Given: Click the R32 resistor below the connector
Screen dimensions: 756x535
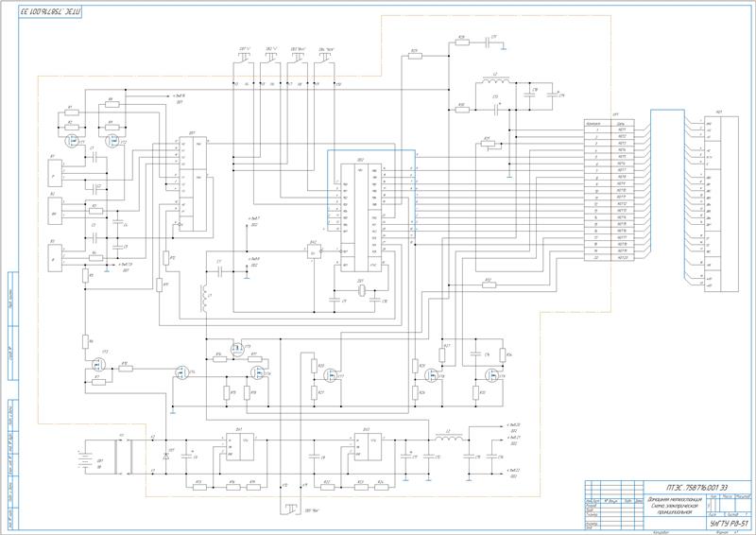Looking at the screenshot, I should pos(489,285).
